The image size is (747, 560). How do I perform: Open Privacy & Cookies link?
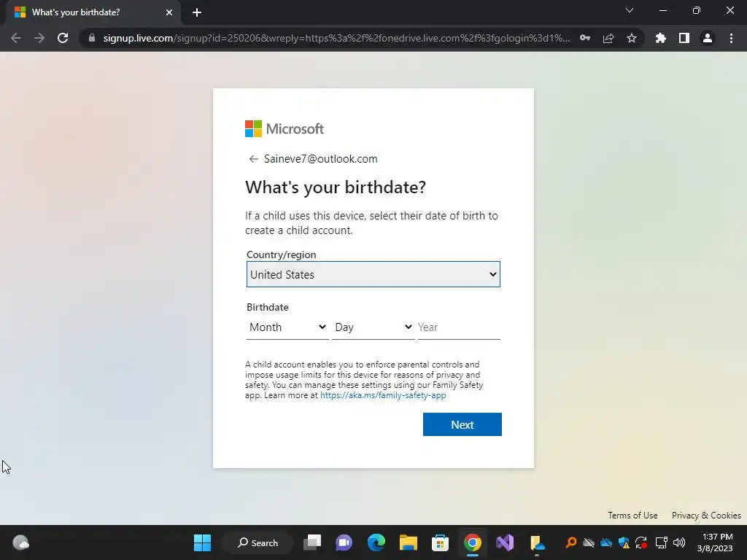(x=706, y=516)
